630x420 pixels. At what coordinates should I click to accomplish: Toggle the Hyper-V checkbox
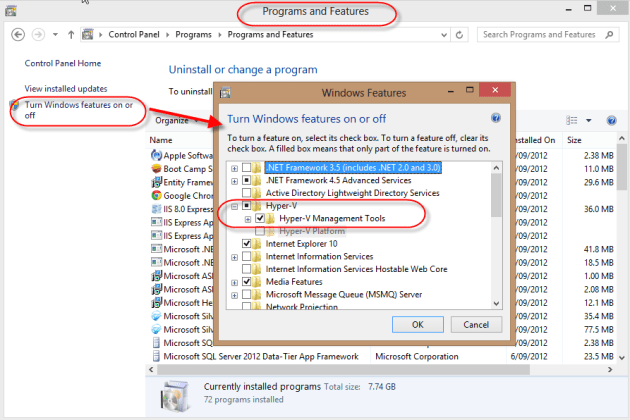pyautogui.click(x=246, y=206)
